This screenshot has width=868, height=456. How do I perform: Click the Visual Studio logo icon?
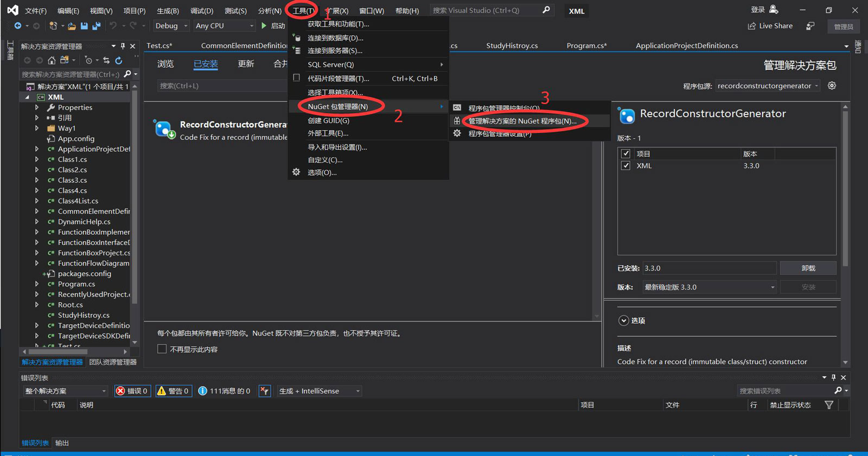[12, 10]
